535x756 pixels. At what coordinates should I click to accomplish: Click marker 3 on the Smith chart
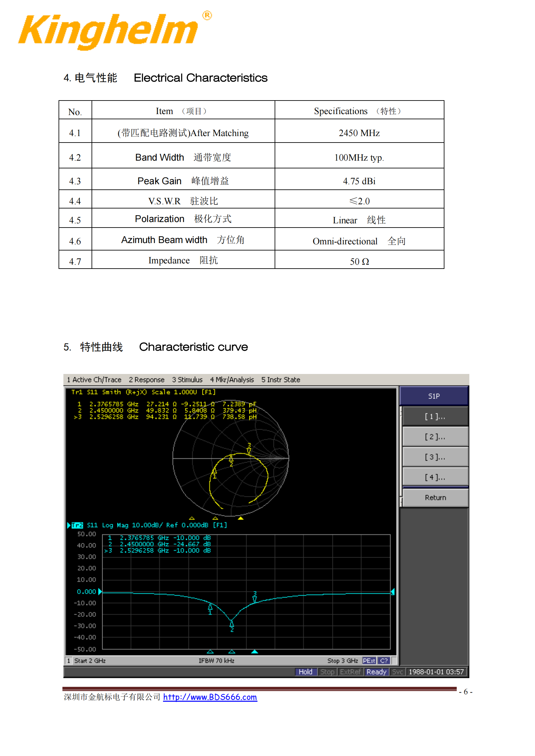[x=249, y=449]
